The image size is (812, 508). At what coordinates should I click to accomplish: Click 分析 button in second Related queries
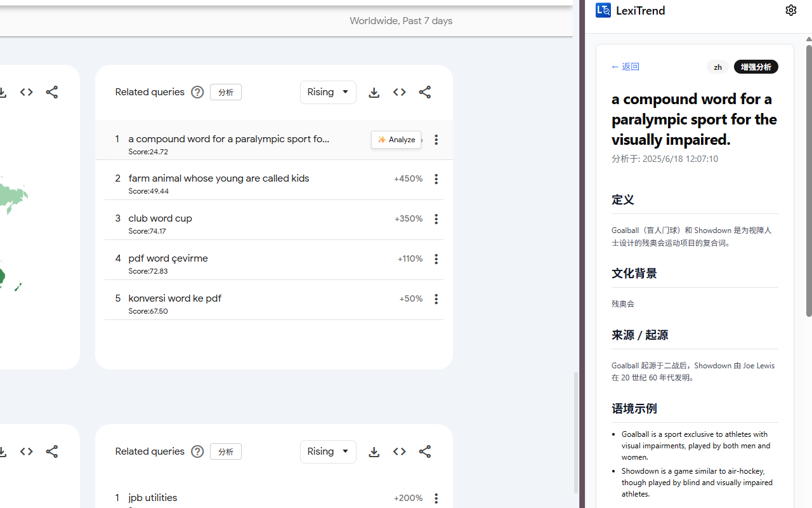pos(226,451)
